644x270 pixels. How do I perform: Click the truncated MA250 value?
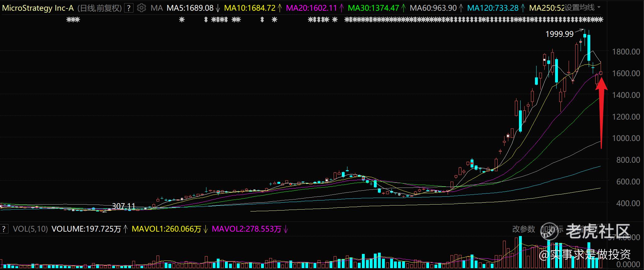[547, 8]
